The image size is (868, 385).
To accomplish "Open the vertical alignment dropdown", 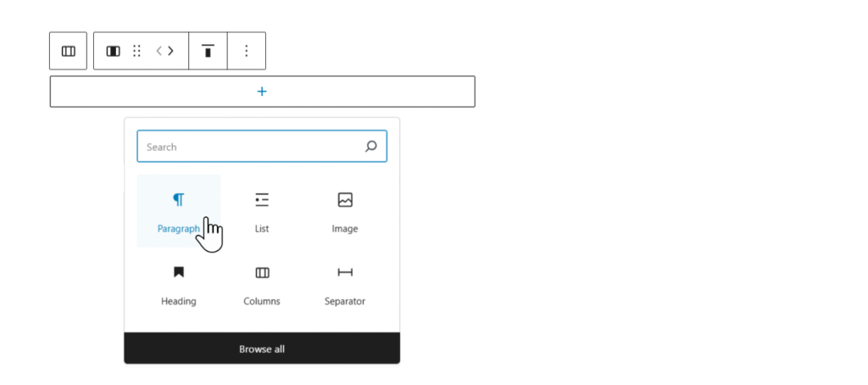I will [208, 51].
